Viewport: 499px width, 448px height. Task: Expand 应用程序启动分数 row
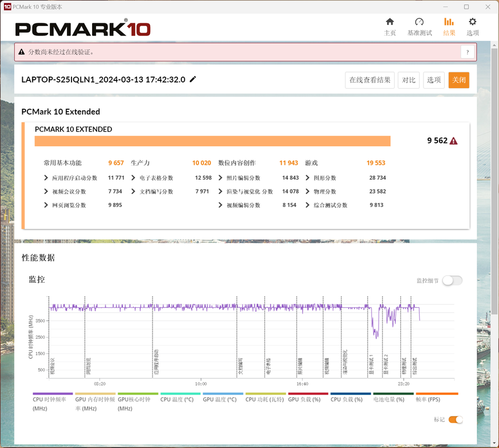click(46, 177)
